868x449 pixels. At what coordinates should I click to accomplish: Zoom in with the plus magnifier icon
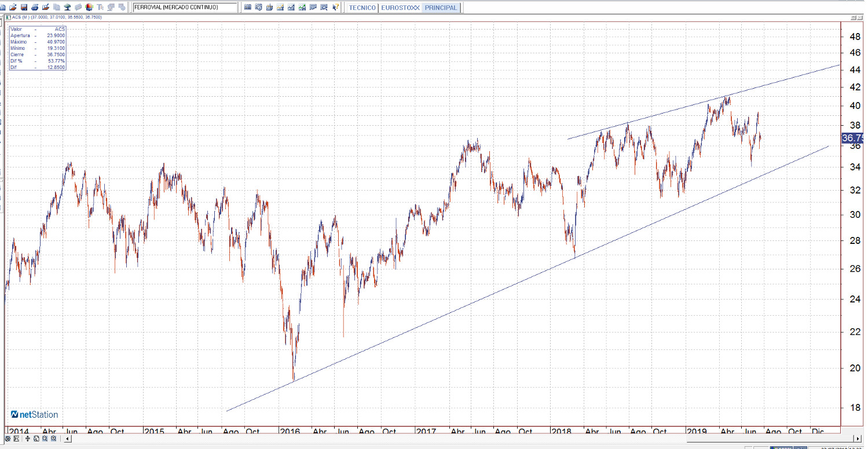pos(53,439)
